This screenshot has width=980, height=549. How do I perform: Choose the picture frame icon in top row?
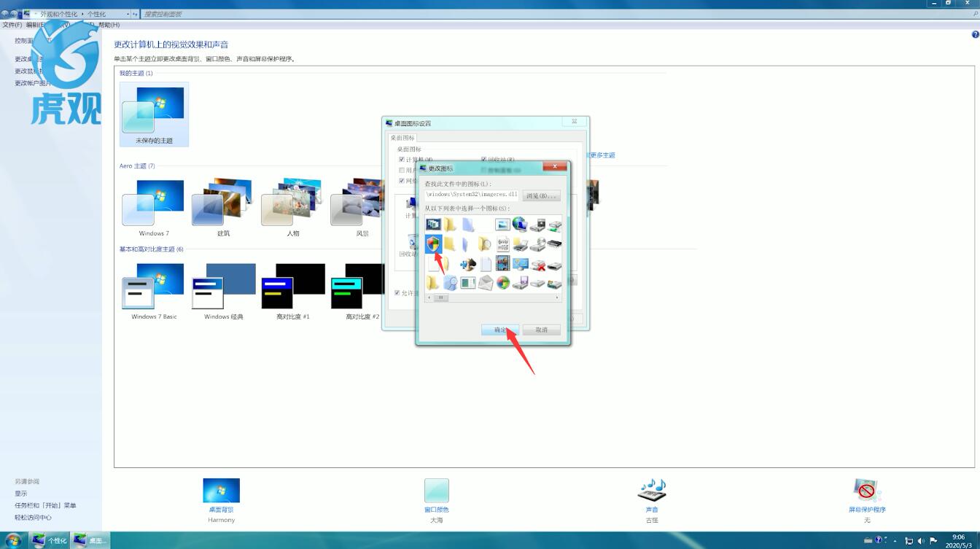click(x=502, y=225)
